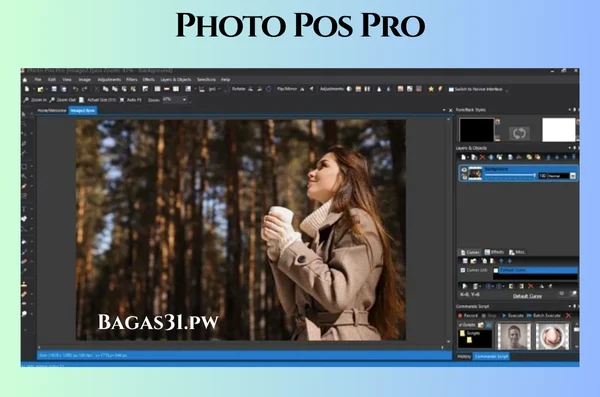Select the black foreground color swatch
600x397 pixels.
476,130
